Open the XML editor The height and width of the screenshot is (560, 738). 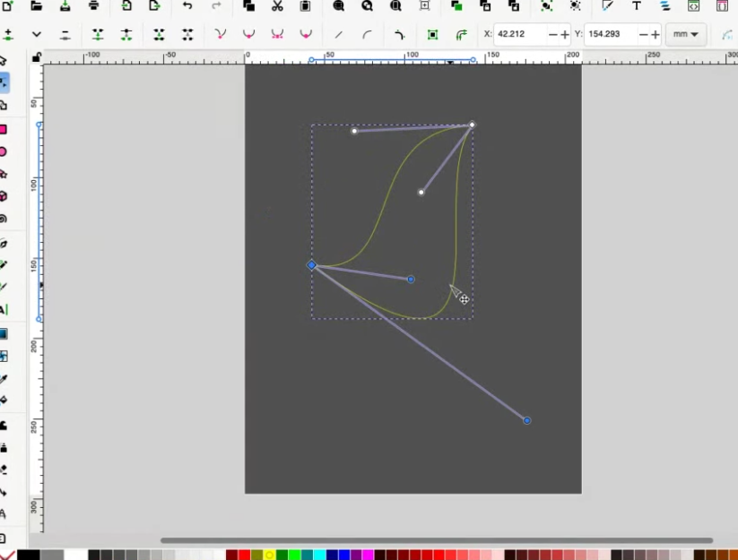pos(693,5)
